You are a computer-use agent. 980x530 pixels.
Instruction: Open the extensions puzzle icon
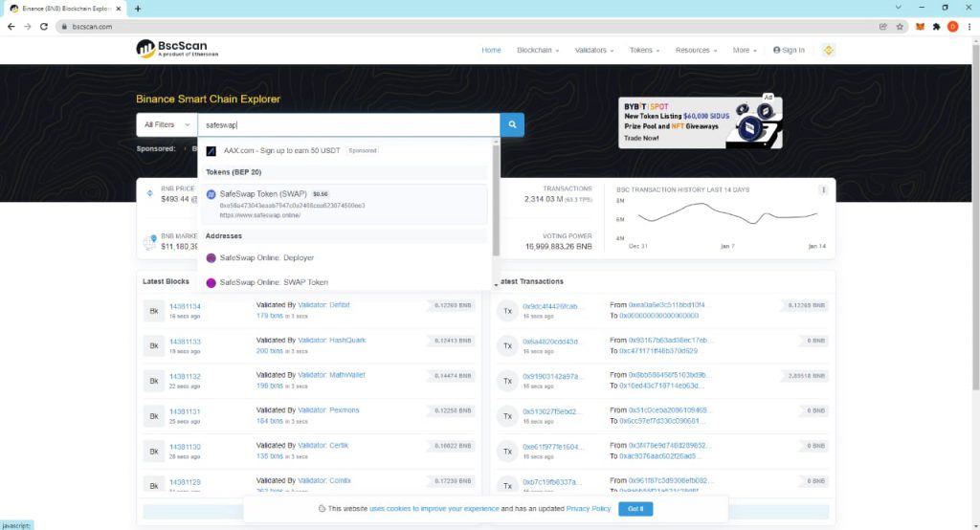(x=936, y=27)
